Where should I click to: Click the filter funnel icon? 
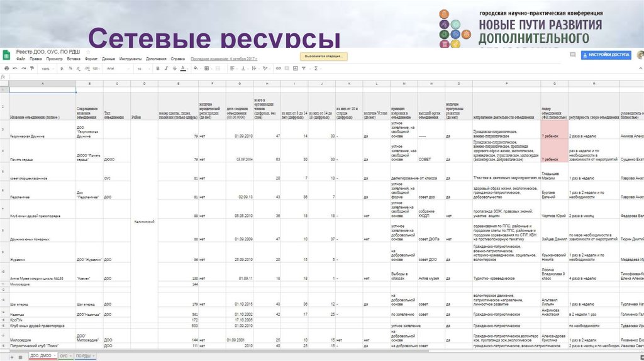tap(304, 69)
